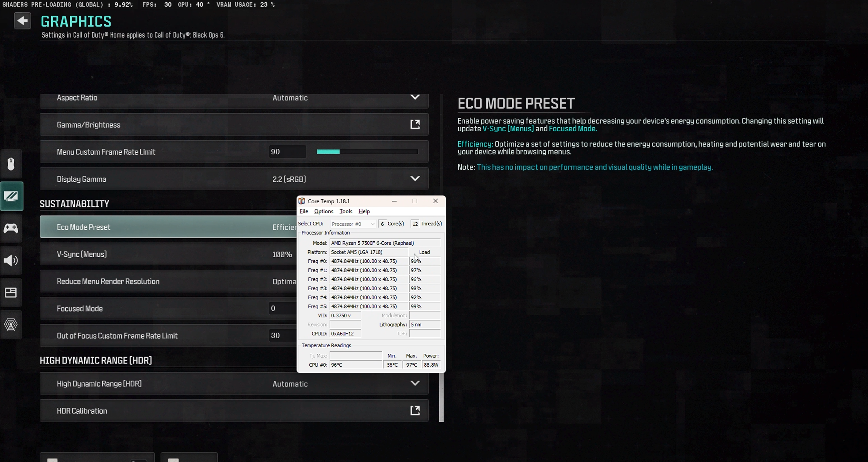Click the HIGH DYNAMIC RANGE (HDR) section heading
The image size is (868, 462).
(x=96, y=360)
